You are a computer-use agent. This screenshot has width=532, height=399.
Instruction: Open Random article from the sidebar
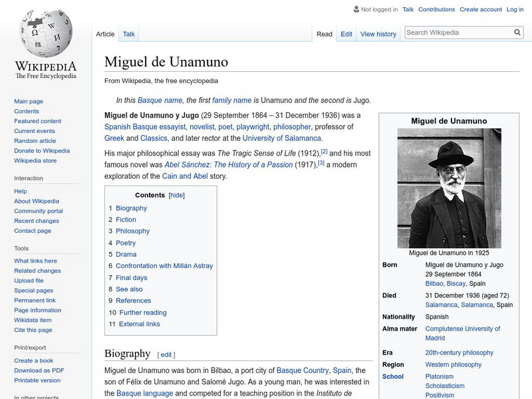coord(35,141)
